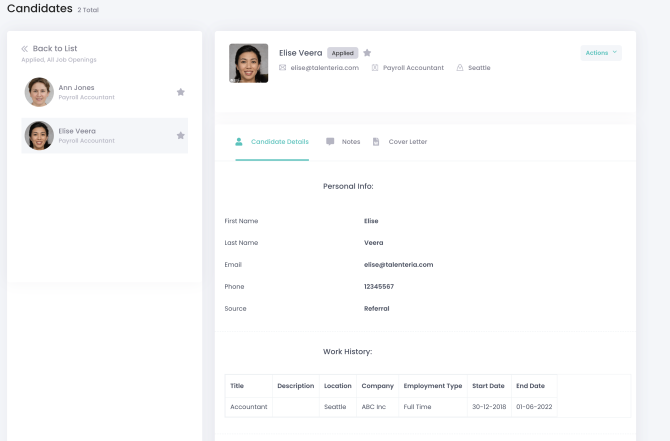This screenshot has height=441, width=670.
Task: Click the envelope email icon in header
Action: point(282,68)
